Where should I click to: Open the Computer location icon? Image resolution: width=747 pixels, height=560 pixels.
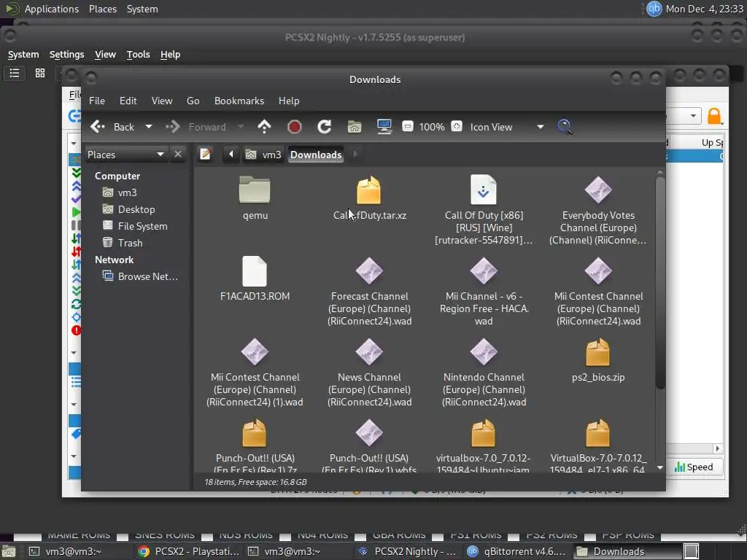click(x=384, y=127)
